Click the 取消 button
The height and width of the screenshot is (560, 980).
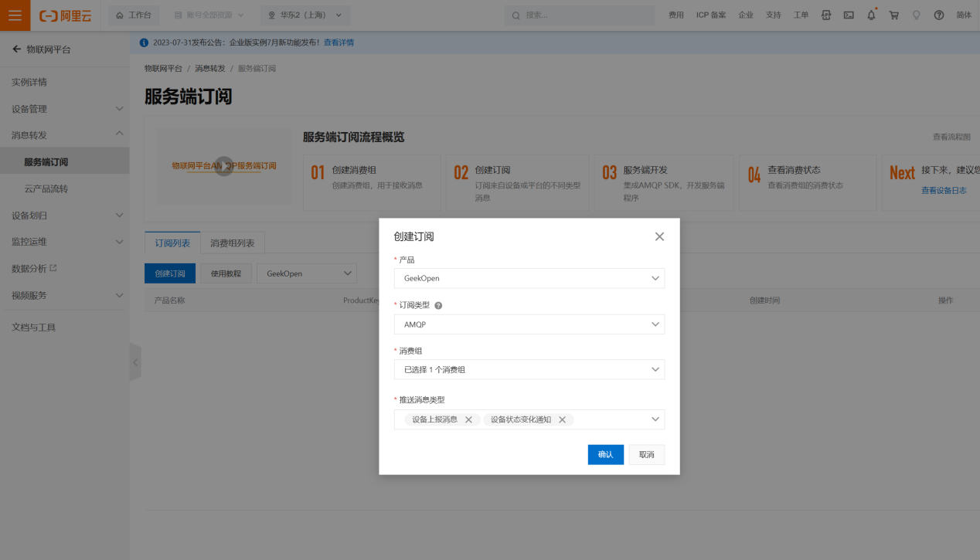[646, 455]
